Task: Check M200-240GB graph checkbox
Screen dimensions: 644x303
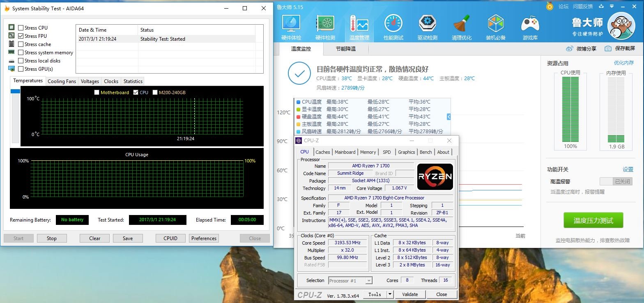Action: (155, 93)
